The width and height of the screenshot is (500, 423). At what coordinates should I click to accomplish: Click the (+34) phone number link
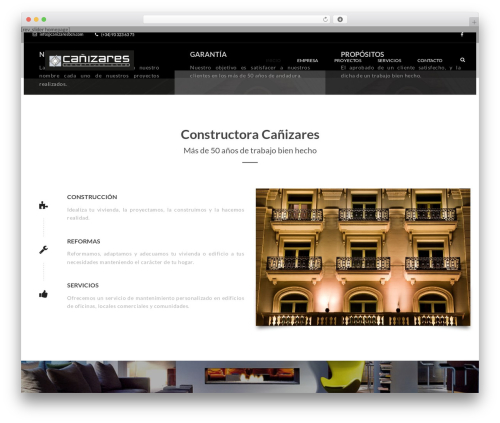117,34
